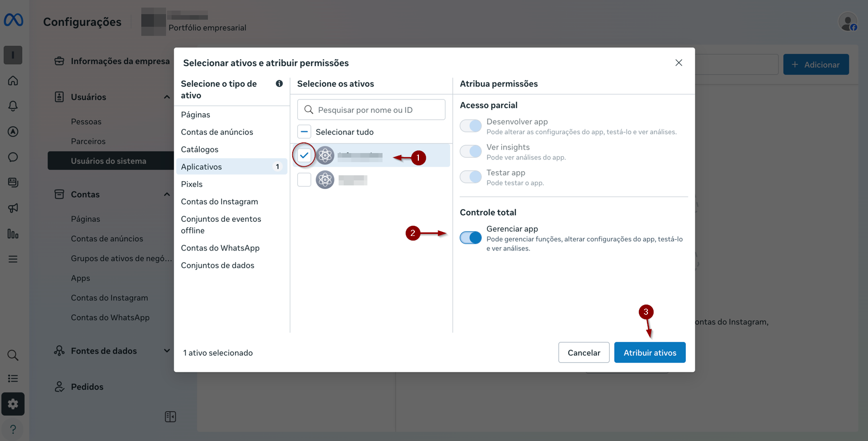
Task: Click the Cancelar button
Action: (x=583, y=353)
